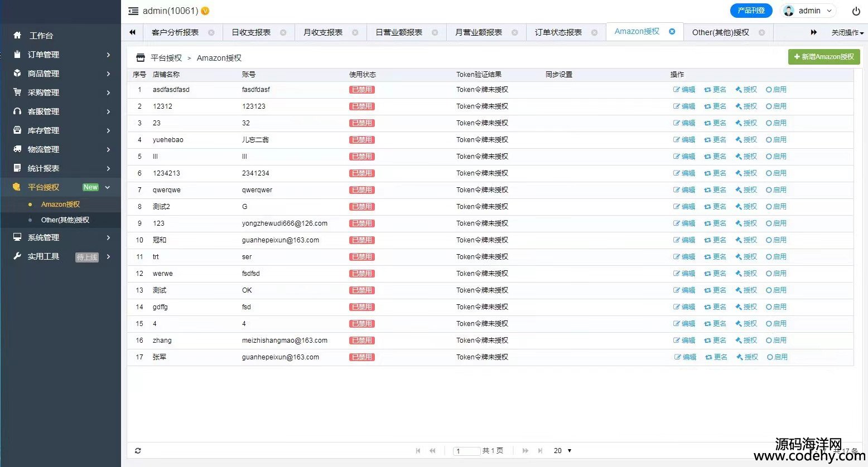868x467 pixels.
Task: Click 启用 for store yuehebao
Action: point(776,140)
